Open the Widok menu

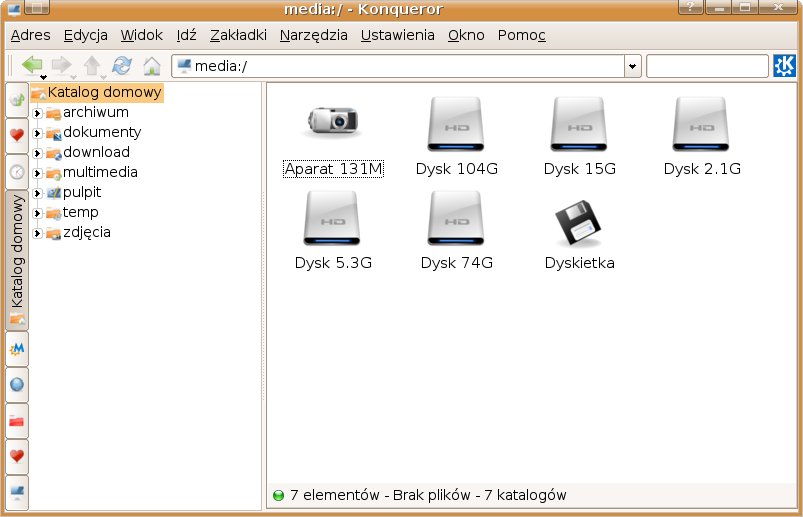(141, 35)
